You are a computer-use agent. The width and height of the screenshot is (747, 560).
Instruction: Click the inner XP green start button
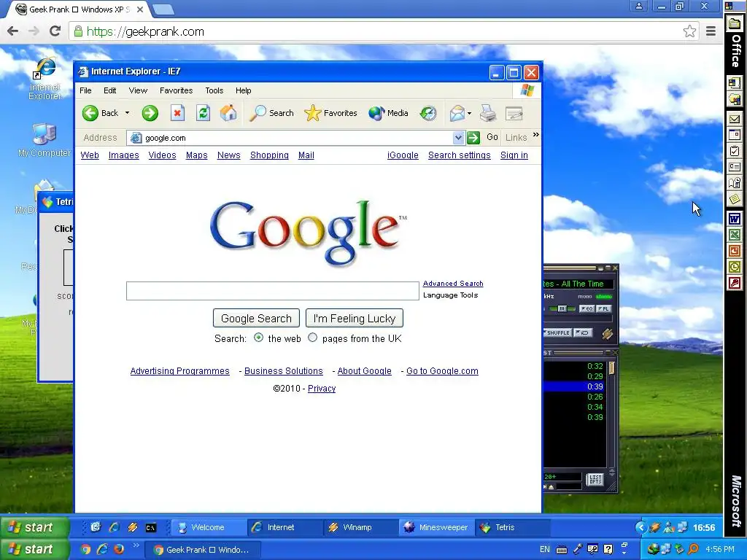(35, 527)
